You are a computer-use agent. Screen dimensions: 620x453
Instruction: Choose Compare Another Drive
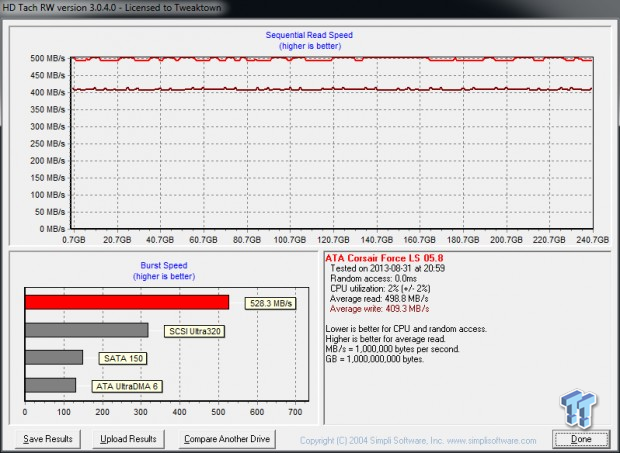tap(227, 439)
